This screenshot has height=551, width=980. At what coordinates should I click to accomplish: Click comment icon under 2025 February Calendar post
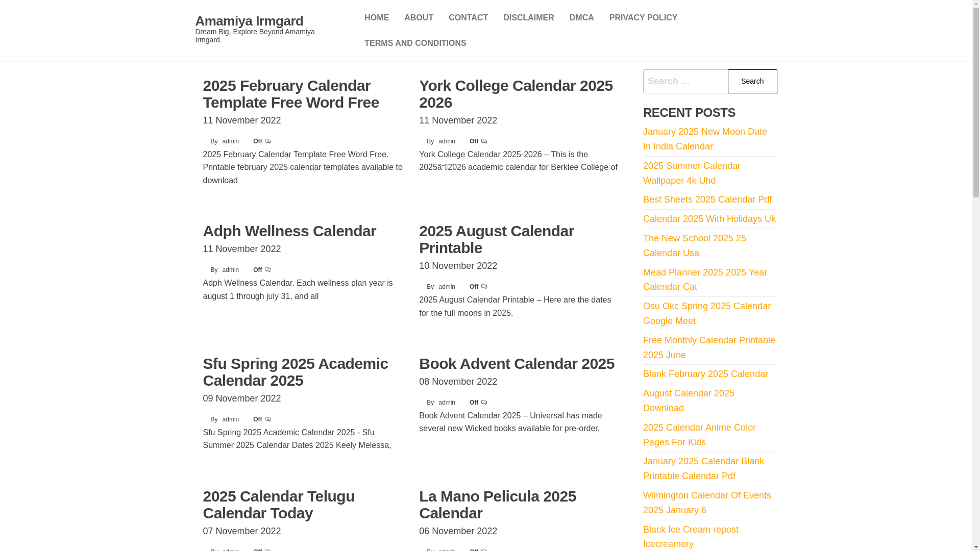coord(268,141)
